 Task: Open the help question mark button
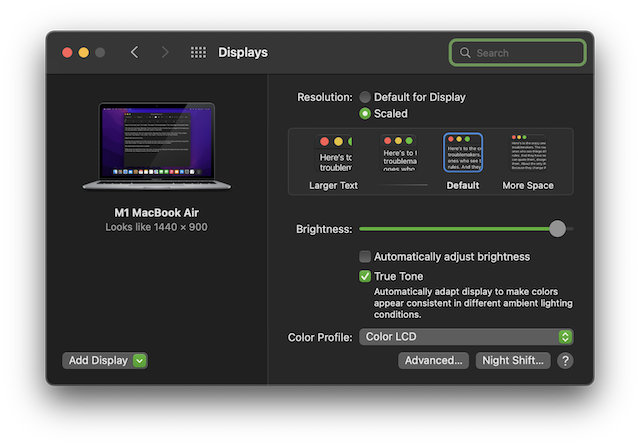(565, 361)
